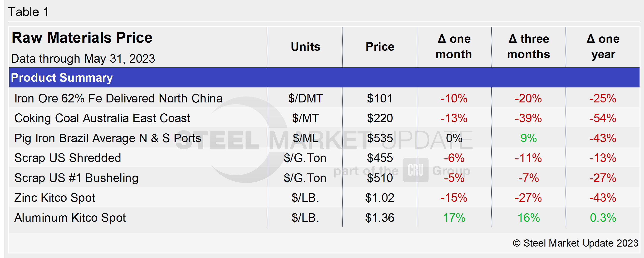Viewport: 644px width, 258px height.
Task: Click the CRU logo in the watermark
Action: click(415, 170)
